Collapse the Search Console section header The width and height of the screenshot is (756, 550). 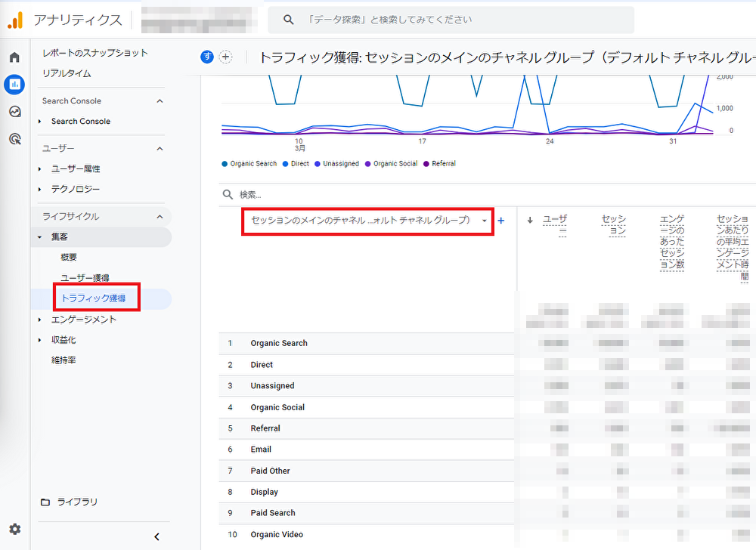pos(160,101)
